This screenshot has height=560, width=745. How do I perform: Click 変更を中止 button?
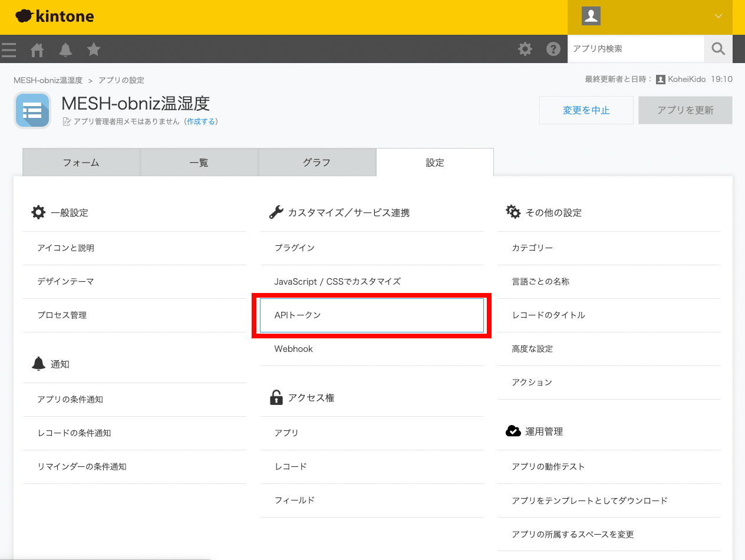(x=586, y=110)
